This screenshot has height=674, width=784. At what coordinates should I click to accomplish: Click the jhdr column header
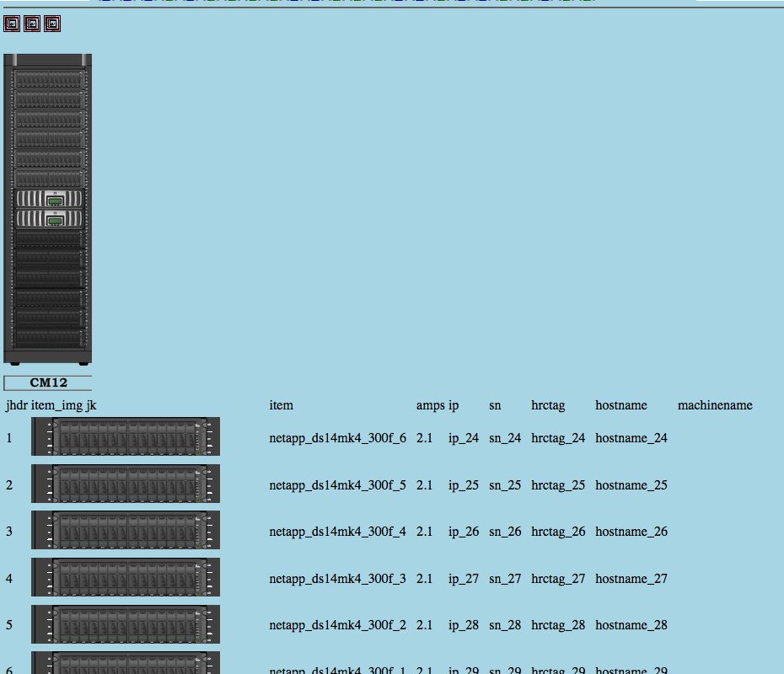(17, 405)
